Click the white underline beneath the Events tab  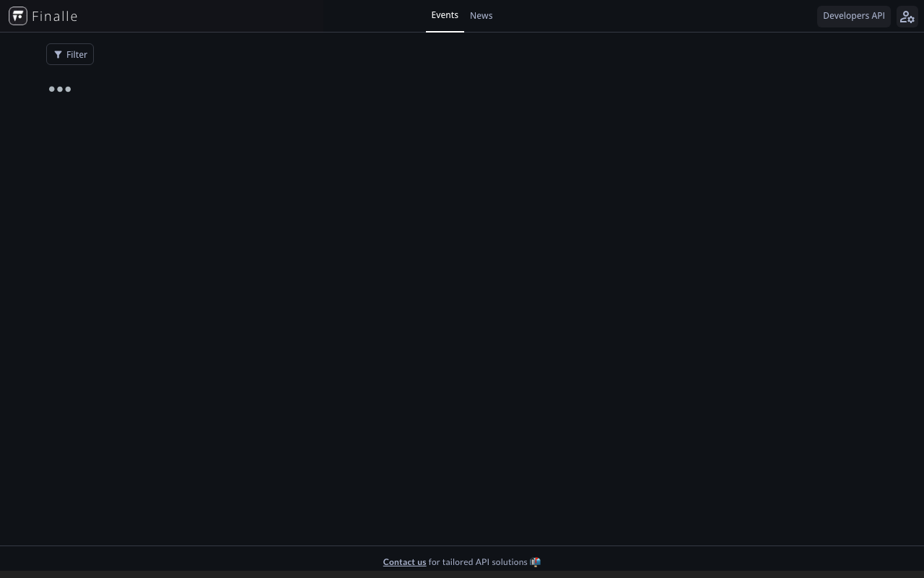point(445,31)
